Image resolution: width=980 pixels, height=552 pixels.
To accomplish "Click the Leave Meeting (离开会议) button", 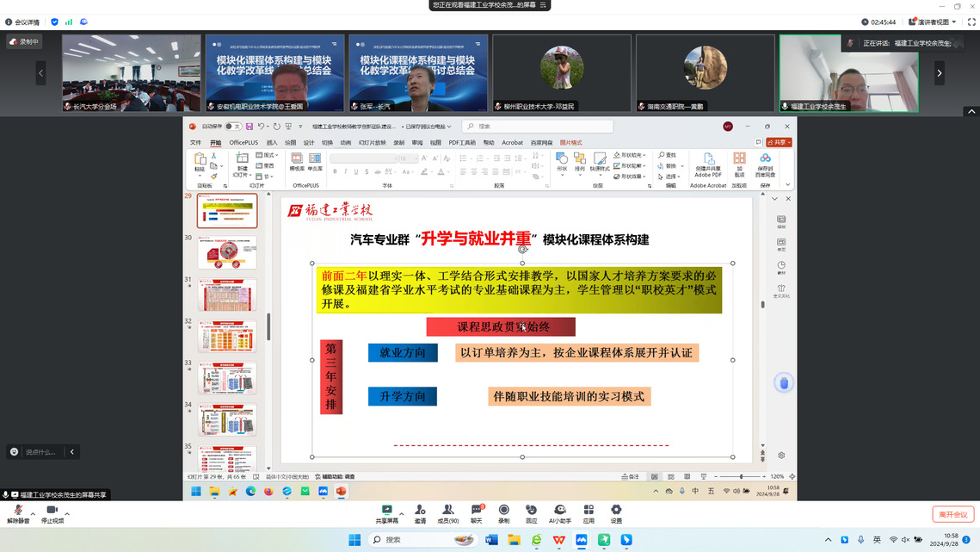I will coord(952,514).
